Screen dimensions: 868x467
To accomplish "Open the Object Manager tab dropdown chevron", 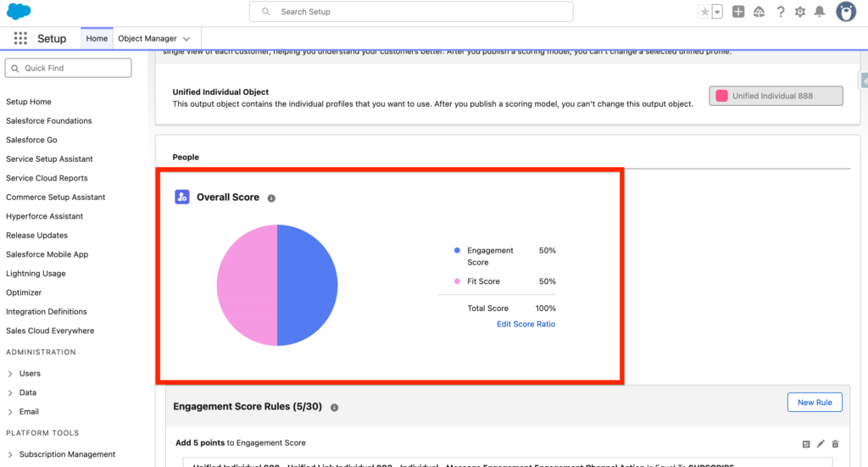I will [186, 39].
